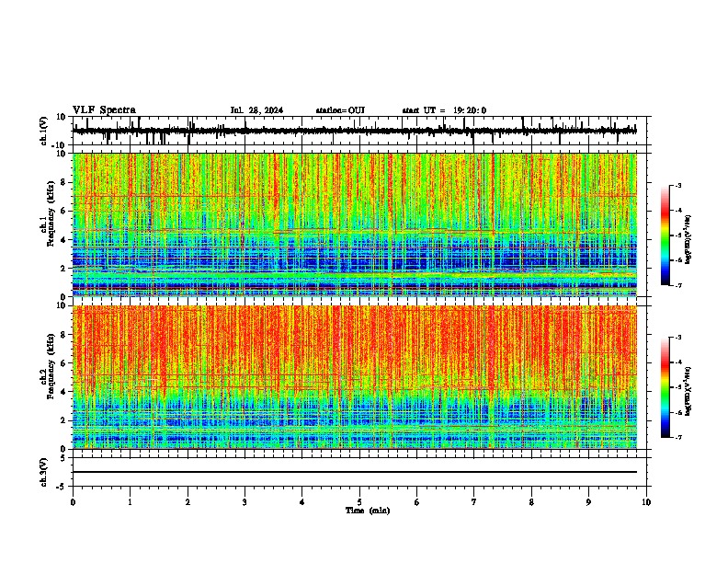Viewport: 728px width, 563px height.
Task: Click the '-7' label on ch.1 colorbar
Action: 677,285
